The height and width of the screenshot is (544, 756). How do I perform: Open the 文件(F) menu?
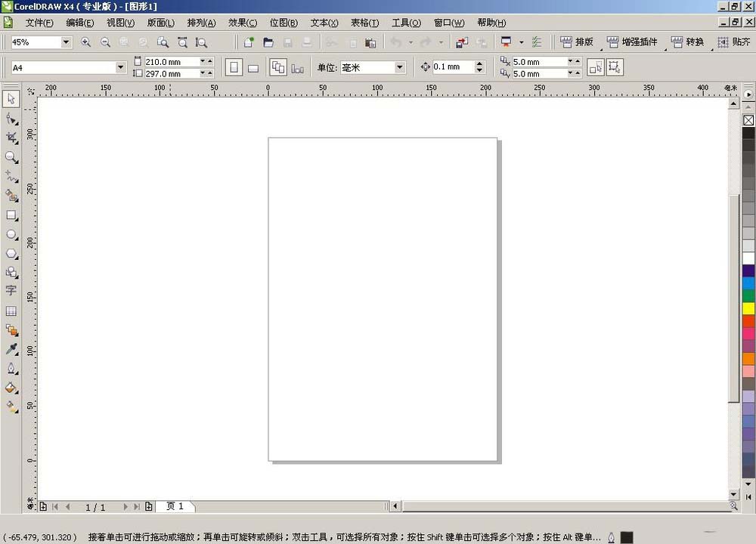[x=39, y=23]
